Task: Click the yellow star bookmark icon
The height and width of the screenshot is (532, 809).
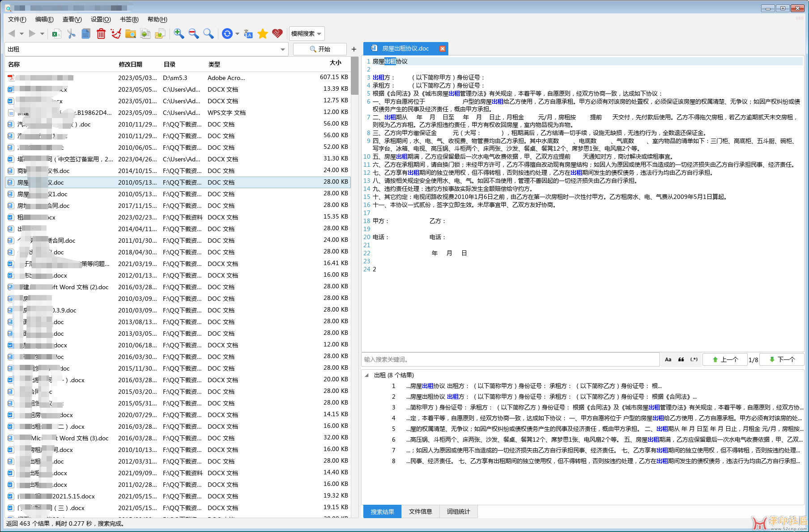Action: pos(263,34)
